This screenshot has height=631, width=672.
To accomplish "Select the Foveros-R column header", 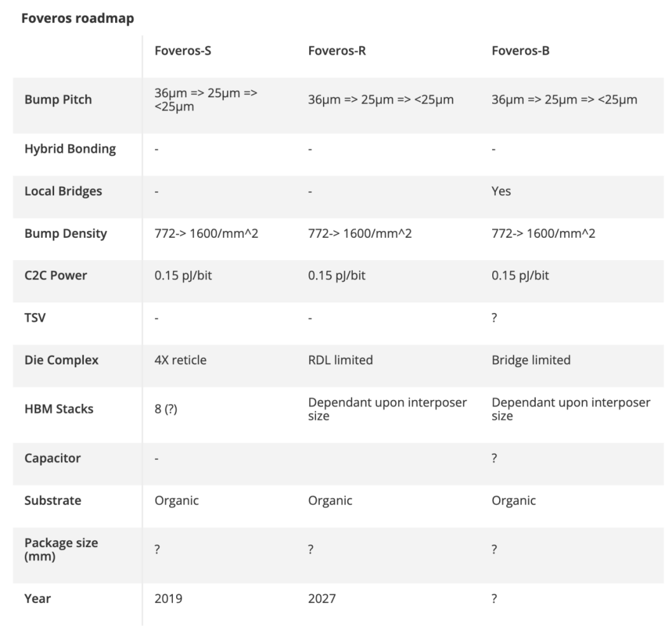I will point(337,50).
